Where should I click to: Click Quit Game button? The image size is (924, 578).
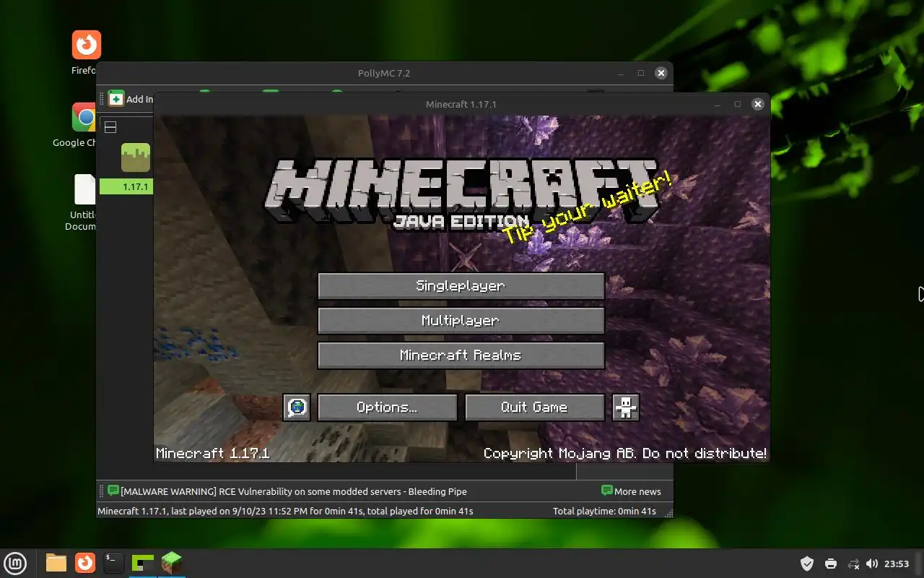pyautogui.click(x=534, y=407)
